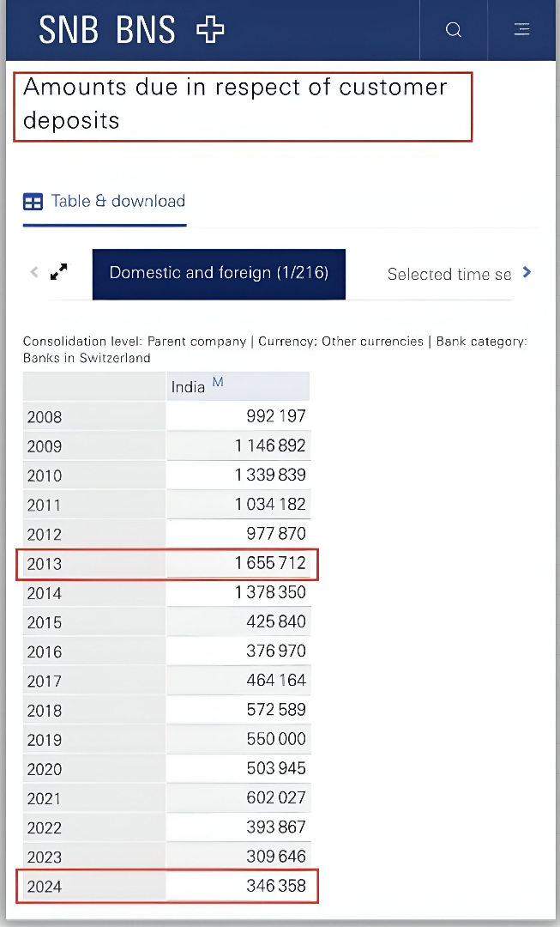Open the hamburger menu icon
This screenshot has height=927, width=560.
(521, 30)
